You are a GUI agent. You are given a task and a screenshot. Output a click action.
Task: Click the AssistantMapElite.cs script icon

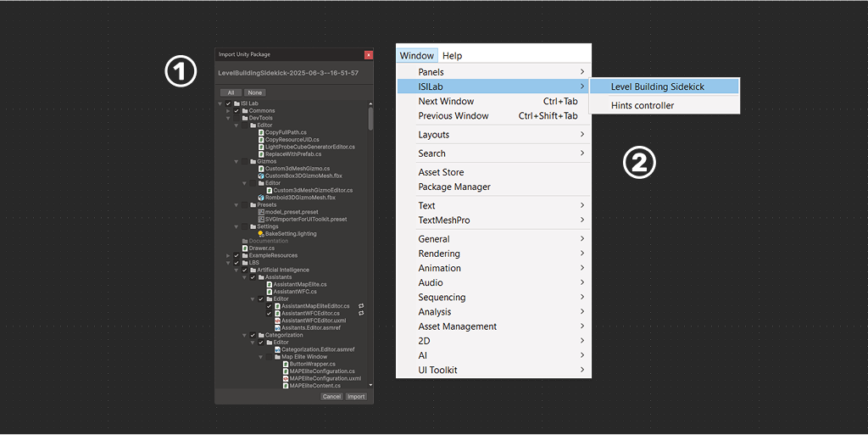pos(270,284)
